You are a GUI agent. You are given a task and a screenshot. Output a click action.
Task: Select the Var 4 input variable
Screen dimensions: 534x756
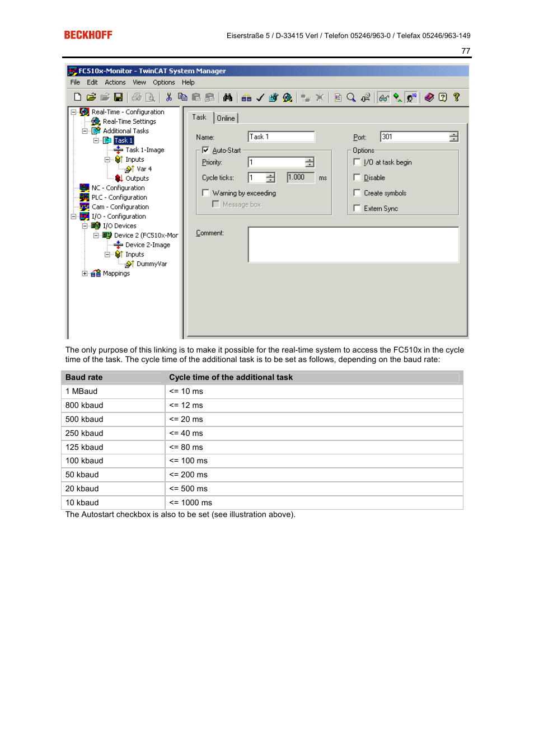(x=144, y=169)
